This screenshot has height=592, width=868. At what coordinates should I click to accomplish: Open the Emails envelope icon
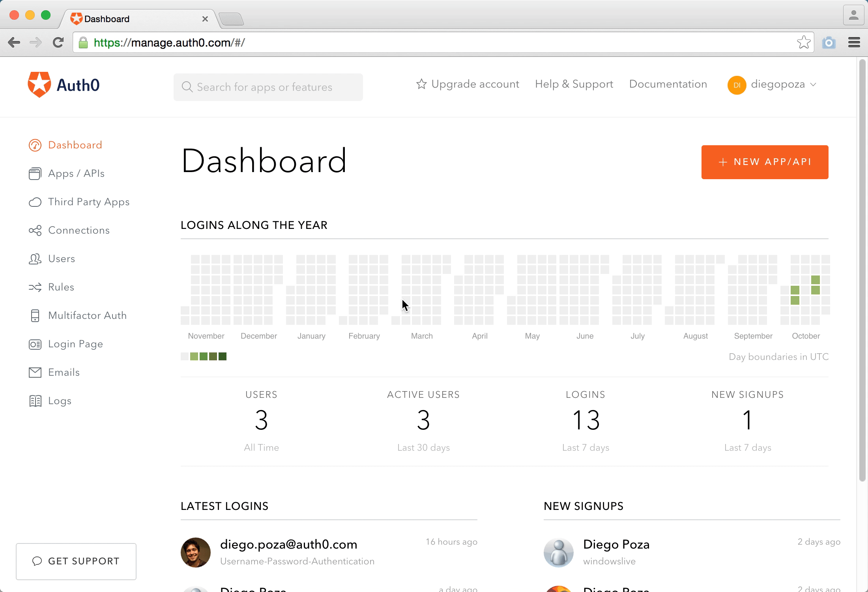coord(35,373)
